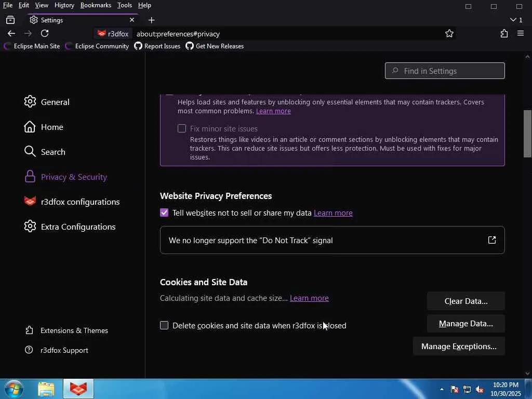Select Privacy & Security in the sidebar

66,177
